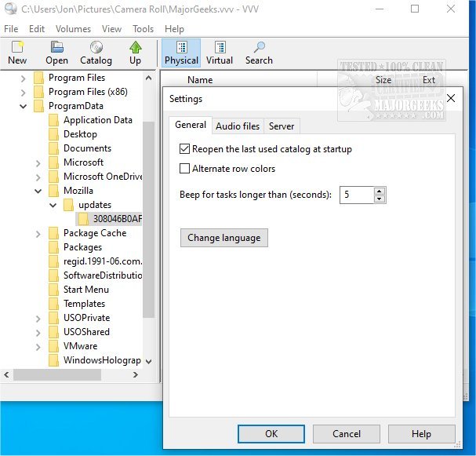The image size is (476, 456).
Task: Expand the Microsoft OneDrive node
Action: [x=38, y=177]
